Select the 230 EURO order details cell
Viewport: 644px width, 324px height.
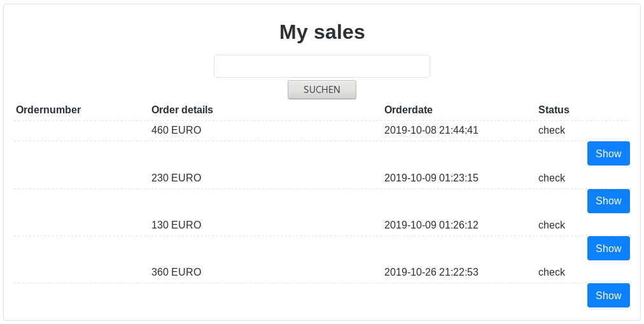(176, 178)
